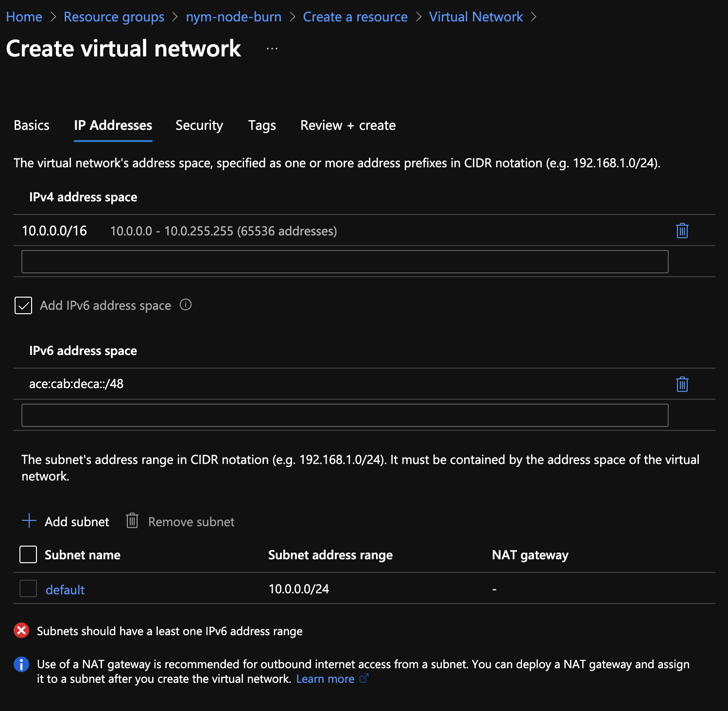728x711 pixels.
Task: Delete the 10.0.0.0/16 IPv4 address space
Action: pos(682,231)
